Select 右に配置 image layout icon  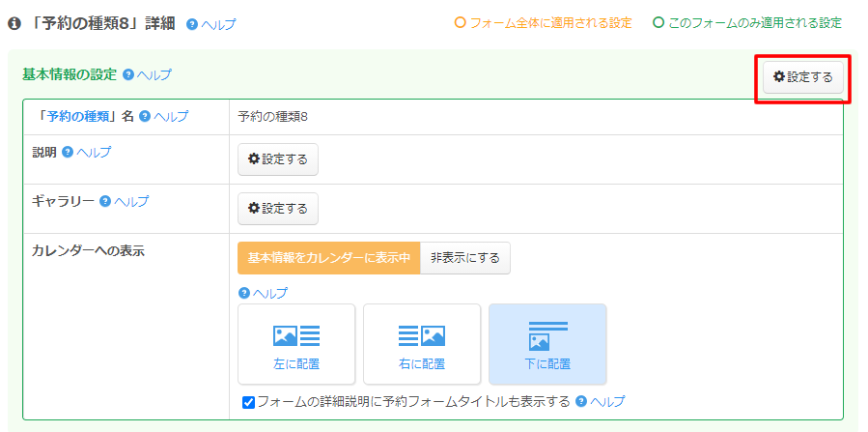point(421,344)
